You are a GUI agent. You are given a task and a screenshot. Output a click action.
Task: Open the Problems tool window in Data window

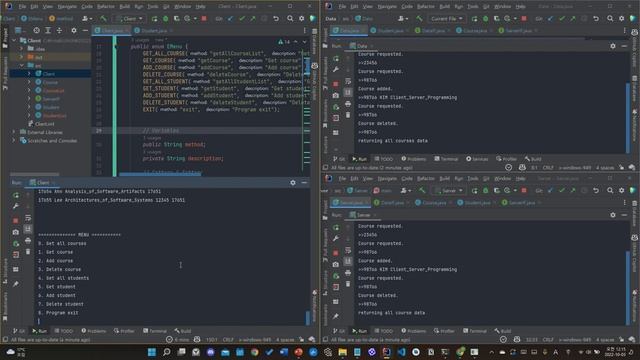coord(413,159)
